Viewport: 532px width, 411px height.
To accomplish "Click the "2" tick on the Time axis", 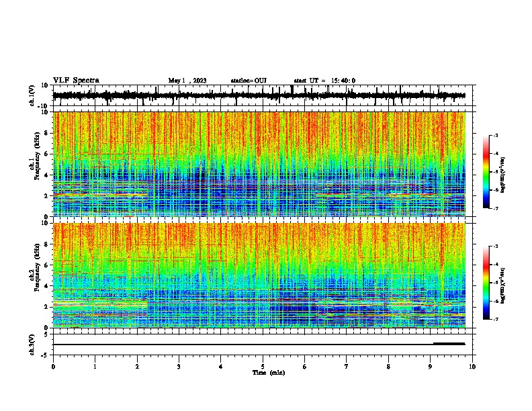I will 137,367.
